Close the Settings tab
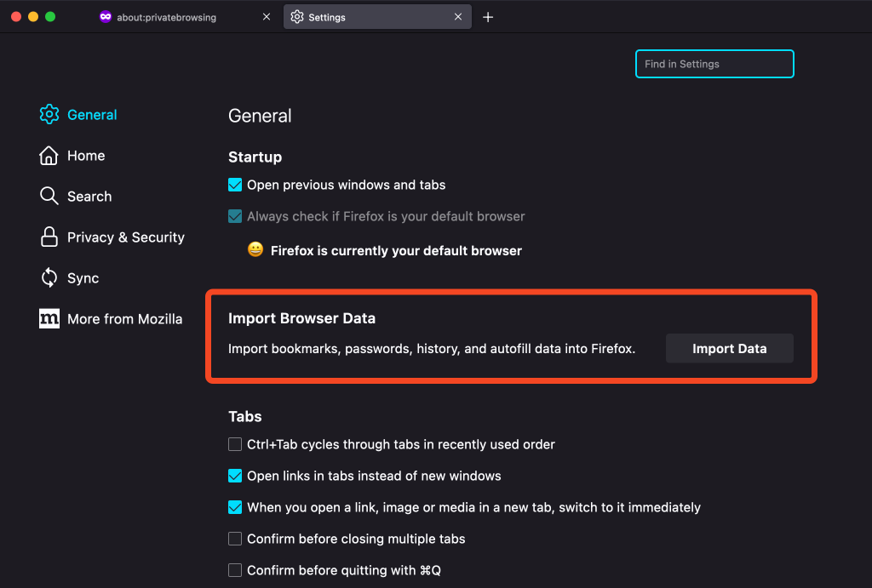The height and width of the screenshot is (588, 872). 458,17
